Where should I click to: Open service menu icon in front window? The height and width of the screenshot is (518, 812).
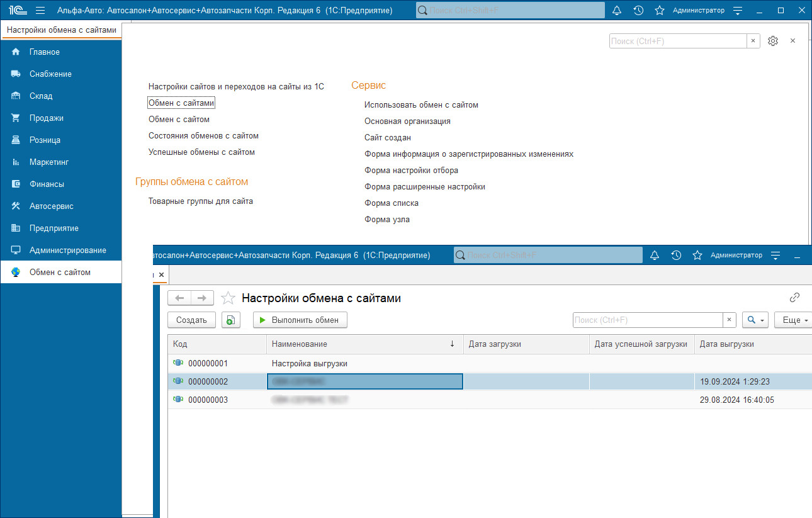[775, 255]
